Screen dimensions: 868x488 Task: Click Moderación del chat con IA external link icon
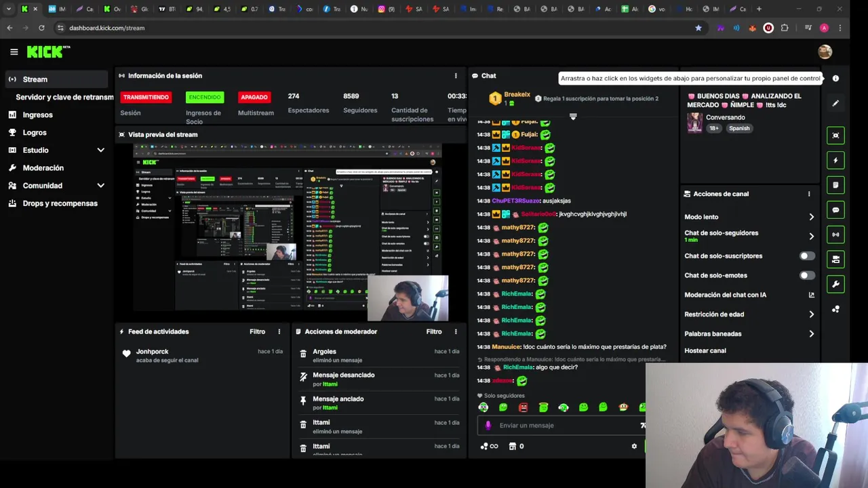tap(812, 295)
